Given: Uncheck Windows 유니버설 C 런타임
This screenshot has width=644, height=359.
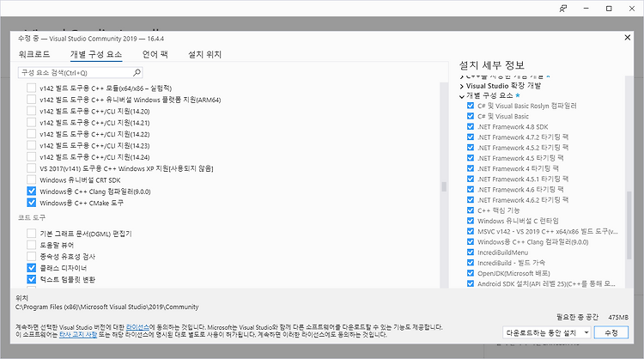Looking at the screenshot, I should [x=471, y=221].
